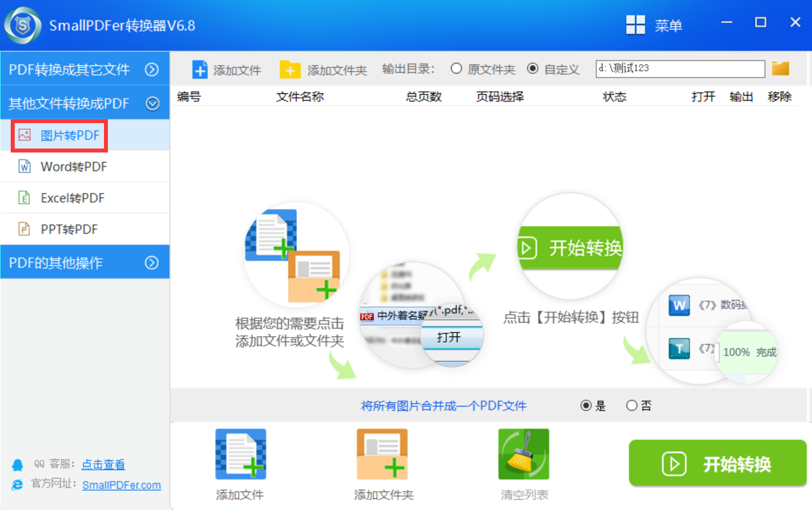Click the Internet Explorer icon near 官方网址
This screenshot has height=510, width=812.
pyautogui.click(x=18, y=485)
